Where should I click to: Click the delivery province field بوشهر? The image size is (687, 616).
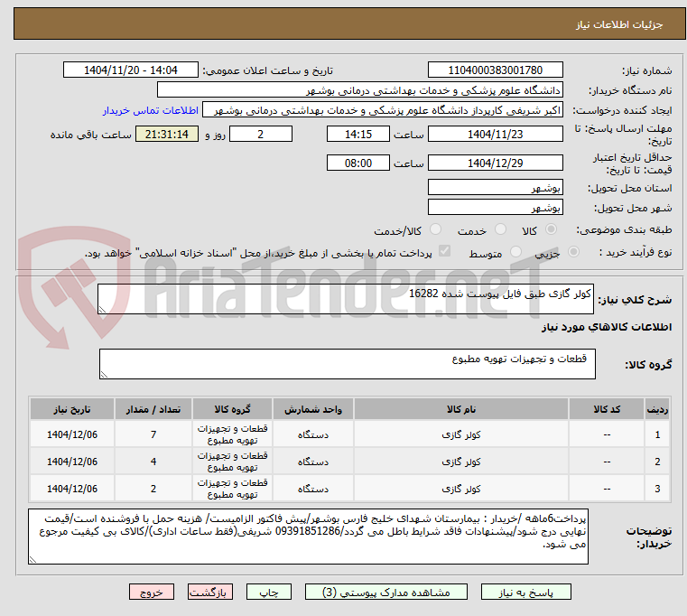(495, 187)
